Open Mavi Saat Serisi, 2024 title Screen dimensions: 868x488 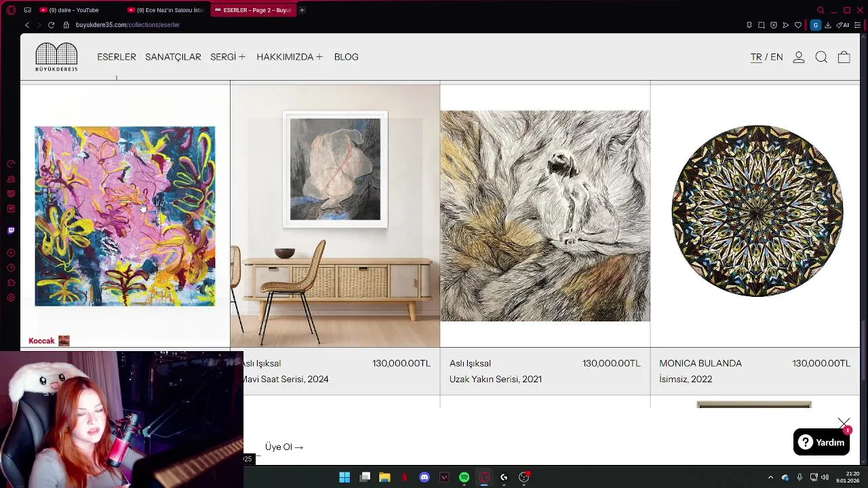tap(285, 380)
